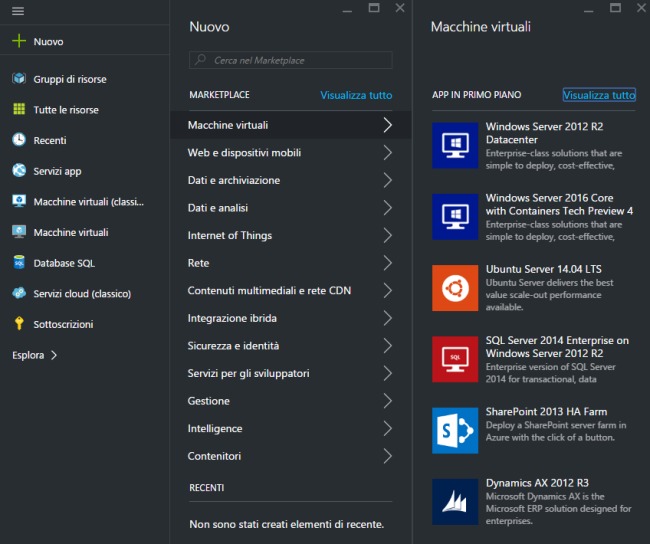Open Esplora link in sidebar

tap(28, 355)
